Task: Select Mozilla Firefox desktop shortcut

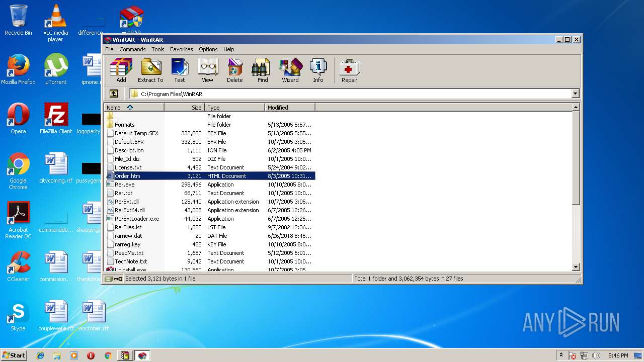Action: point(18,69)
